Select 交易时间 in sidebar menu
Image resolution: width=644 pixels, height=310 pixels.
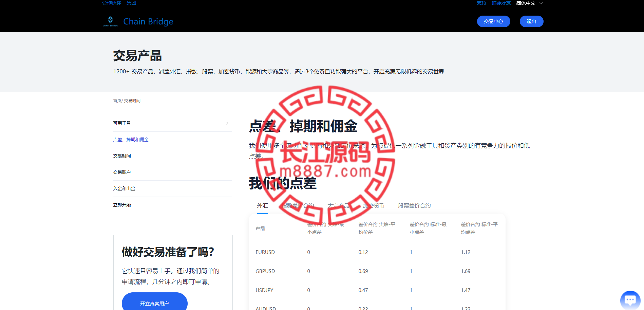[x=122, y=156]
